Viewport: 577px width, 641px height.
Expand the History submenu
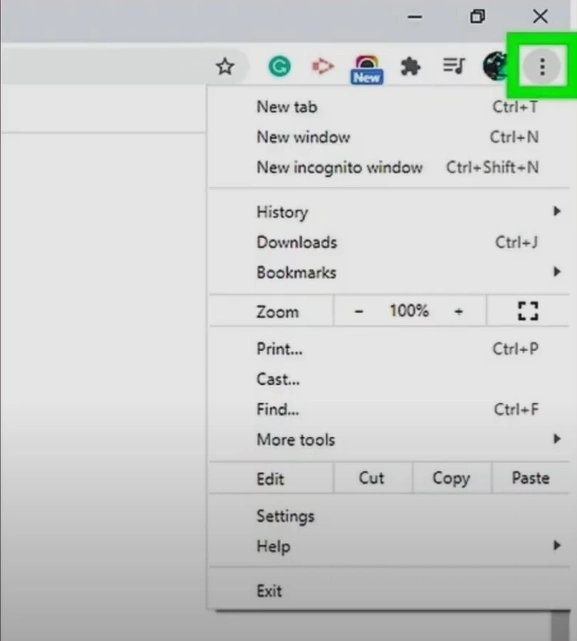pyautogui.click(x=389, y=212)
